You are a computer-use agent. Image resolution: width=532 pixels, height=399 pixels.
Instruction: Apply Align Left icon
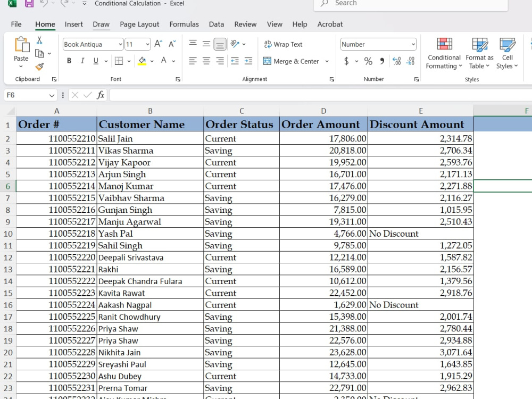tap(193, 61)
